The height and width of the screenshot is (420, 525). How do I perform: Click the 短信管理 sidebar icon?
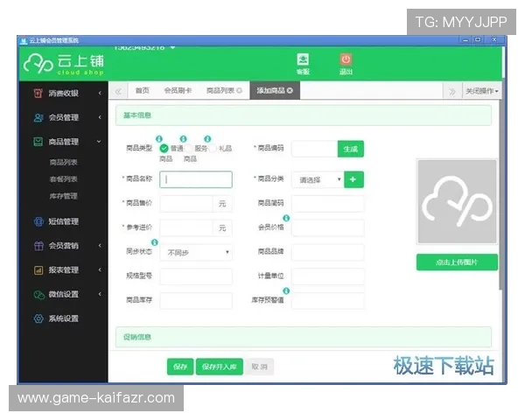(38, 221)
